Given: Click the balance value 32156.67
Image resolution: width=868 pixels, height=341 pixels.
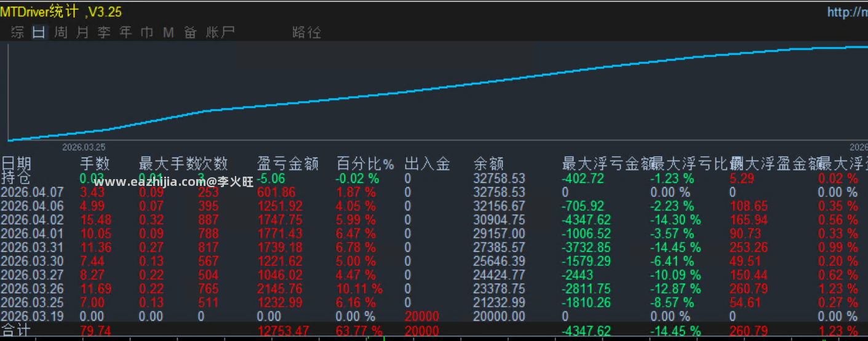Looking at the screenshot, I should tap(500, 206).
